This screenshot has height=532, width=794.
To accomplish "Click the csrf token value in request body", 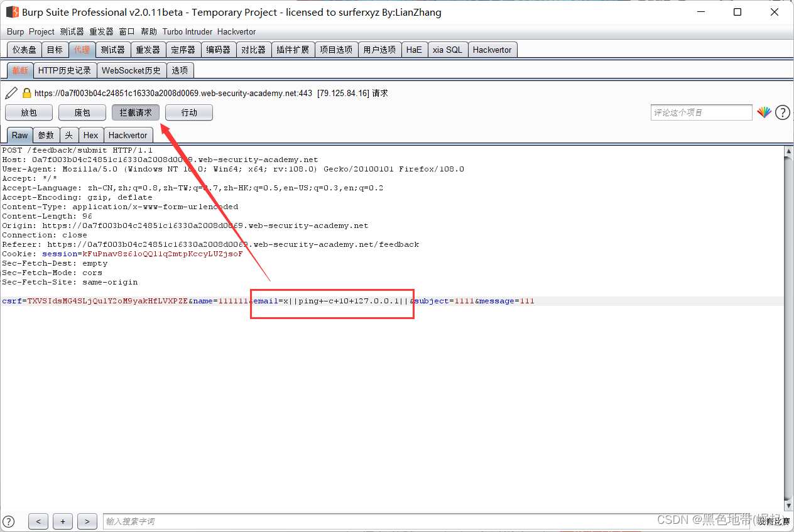I will 107,301.
